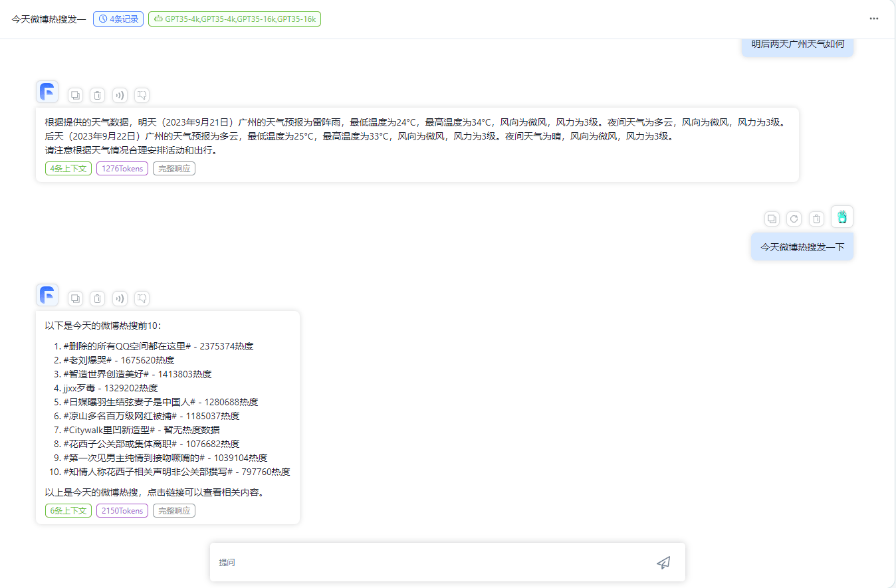Screen dimensions: 896x588
Task: Copy the 今天微博热搜发一下 user message
Action: [772, 219]
